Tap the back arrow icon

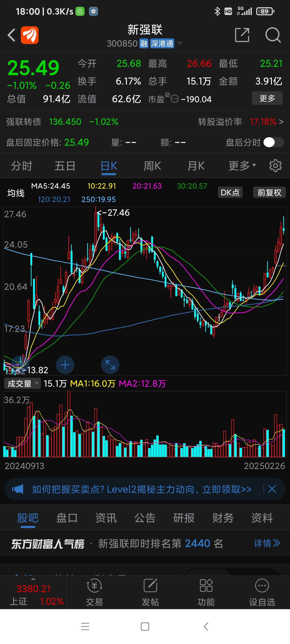[11, 35]
